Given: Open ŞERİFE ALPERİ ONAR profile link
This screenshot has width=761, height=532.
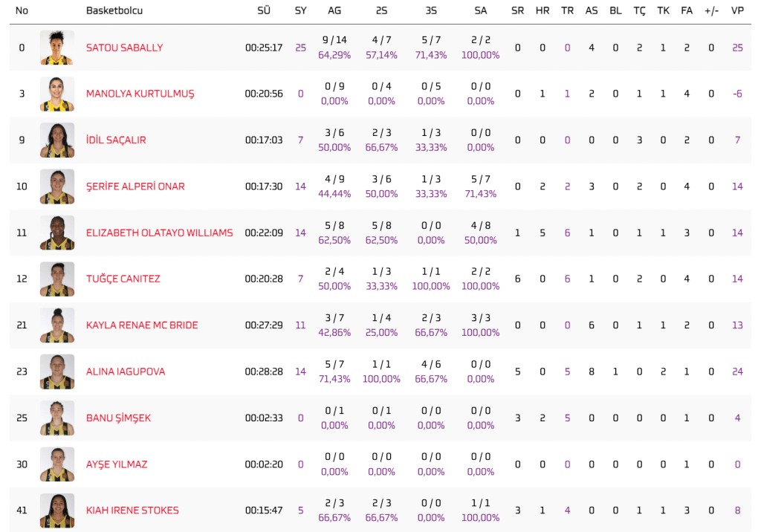Looking at the screenshot, I should tap(135, 186).
